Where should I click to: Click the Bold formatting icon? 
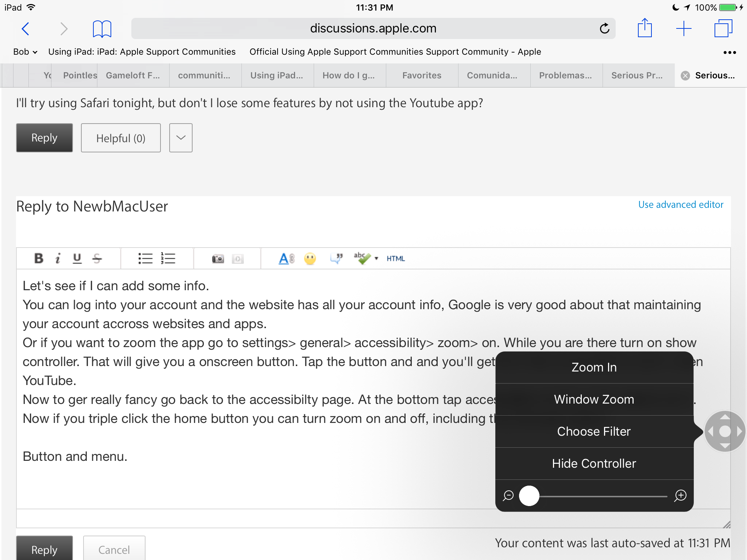[x=39, y=258]
